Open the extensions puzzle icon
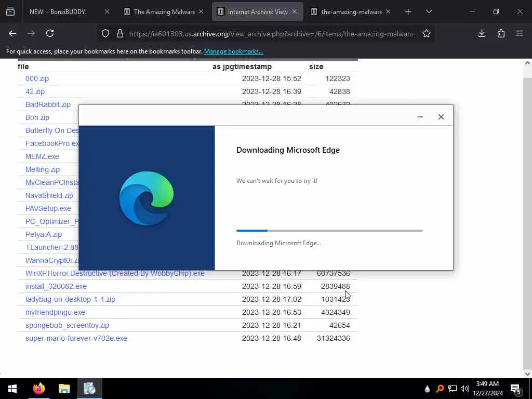This screenshot has width=532, height=399. [501, 33]
